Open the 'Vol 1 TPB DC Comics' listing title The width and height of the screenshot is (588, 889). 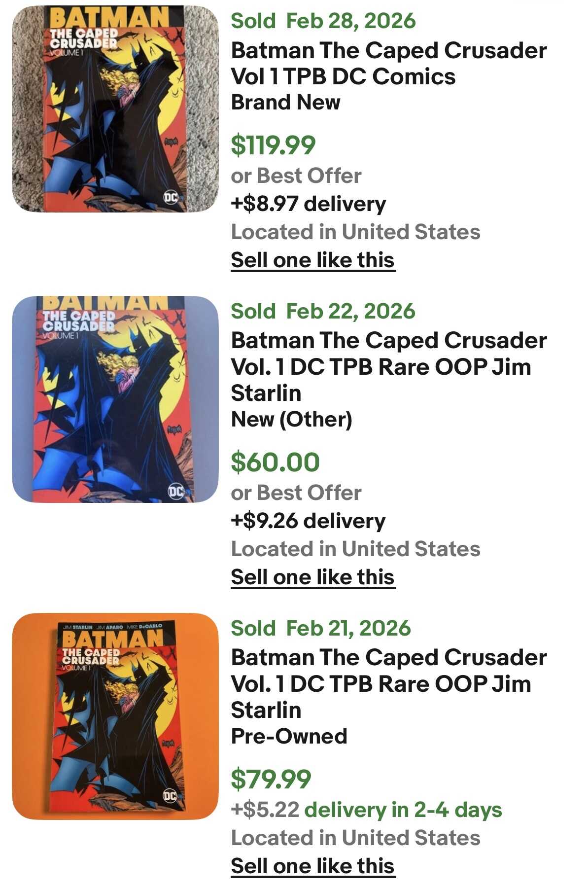388,64
